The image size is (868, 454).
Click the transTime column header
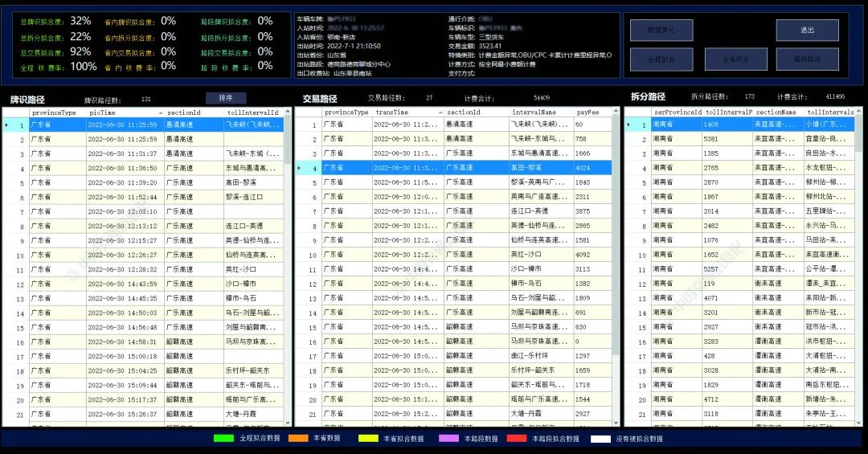407,112
